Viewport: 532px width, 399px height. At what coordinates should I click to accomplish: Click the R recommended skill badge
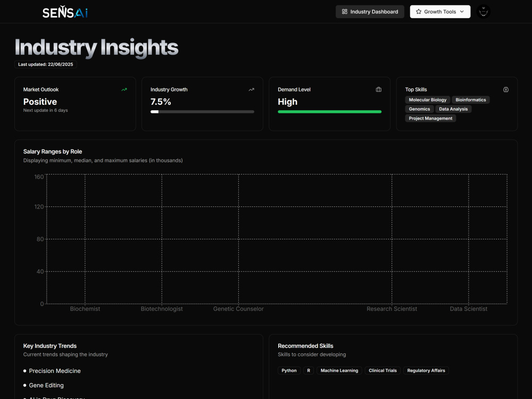309,370
